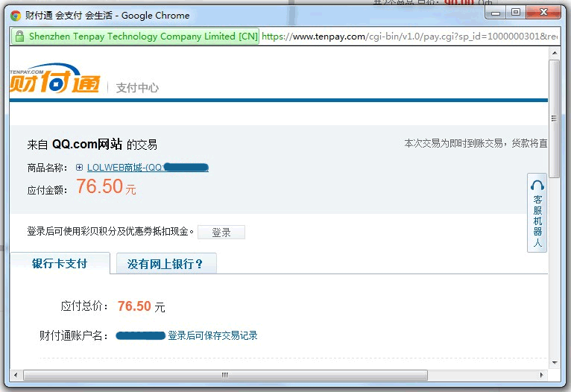The width and height of the screenshot is (571, 392).
Task: Switch to the 银行卡支付 tab
Action: pyautogui.click(x=60, y=264)
